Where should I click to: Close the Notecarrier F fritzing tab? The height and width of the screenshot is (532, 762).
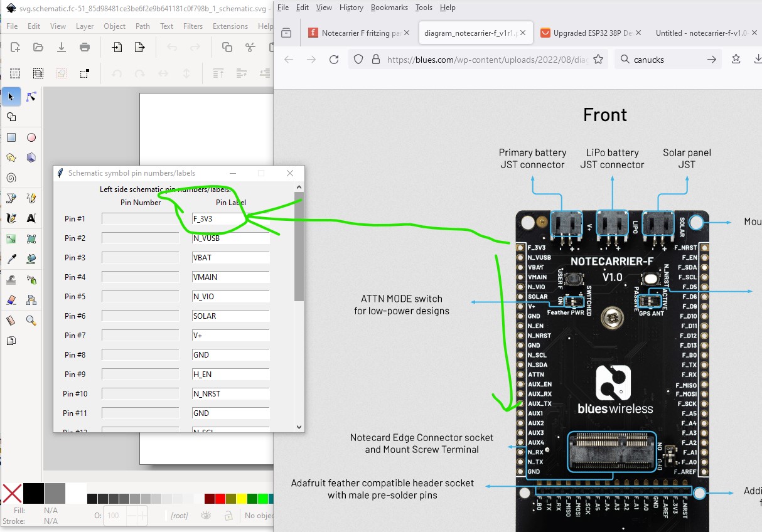pos(407,33)
